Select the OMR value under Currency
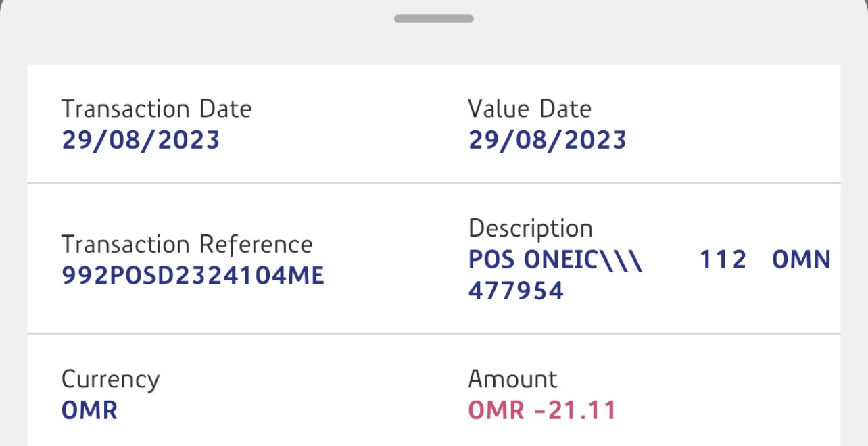This screenshot has height=446, width=868. (x=89, y=410)
